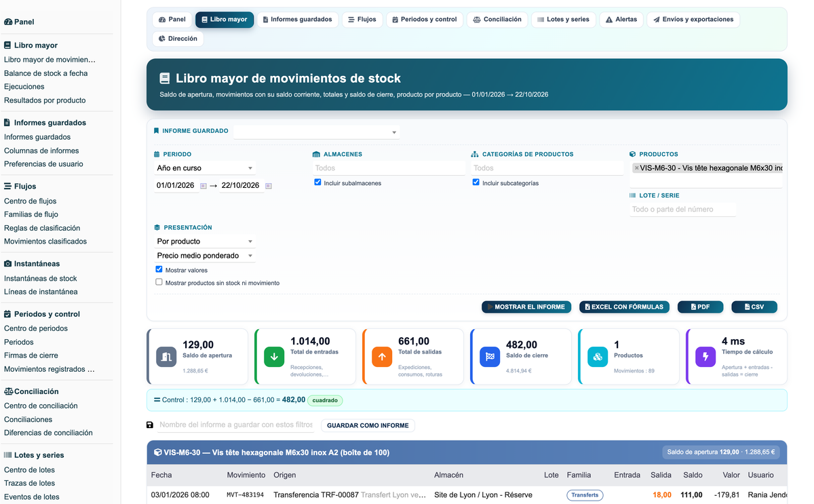The width and height of the screenshot is (814, 504).
Task: Click the report name input field
Action: tap(235, 426)
